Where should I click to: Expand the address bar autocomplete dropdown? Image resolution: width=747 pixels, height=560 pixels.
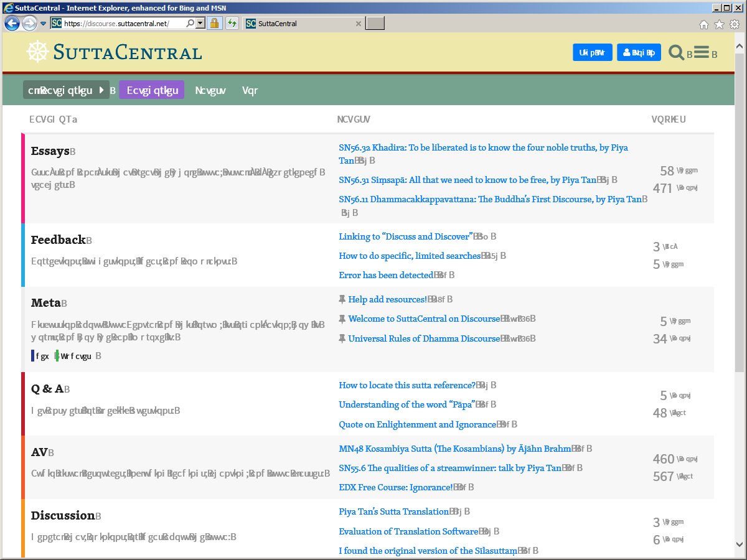click(x=200, y=24)
